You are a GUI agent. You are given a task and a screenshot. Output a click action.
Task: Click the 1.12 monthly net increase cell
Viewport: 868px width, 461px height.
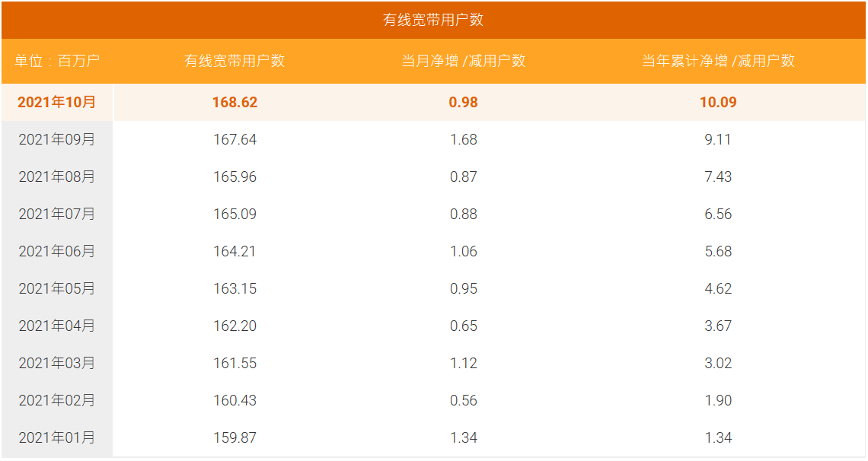463,363
